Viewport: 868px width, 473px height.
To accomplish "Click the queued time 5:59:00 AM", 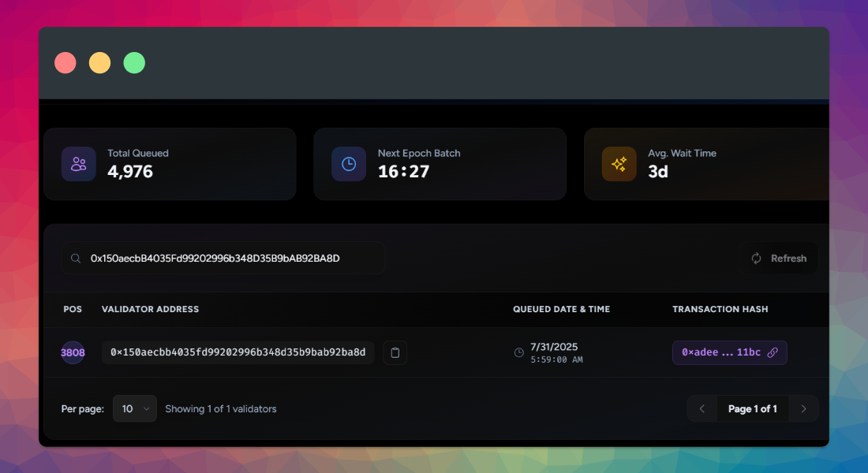I will click(556, 359).
